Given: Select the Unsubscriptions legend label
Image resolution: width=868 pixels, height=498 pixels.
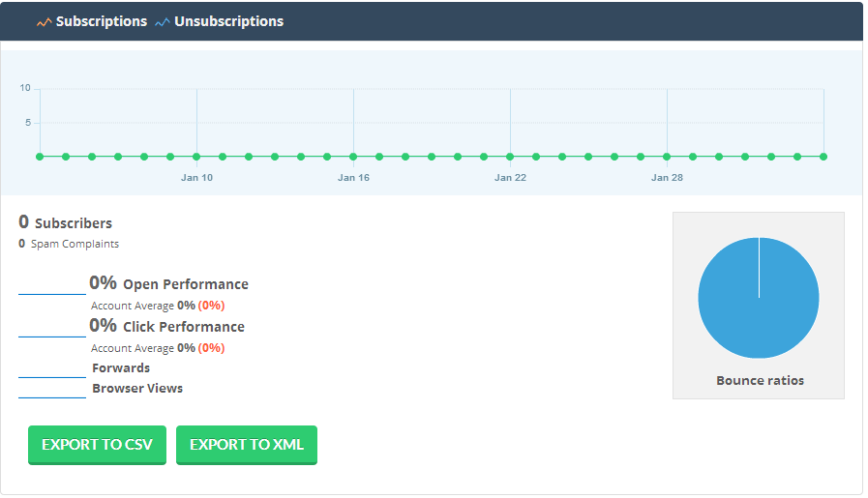Looking at the screenshot, I should click(x=228, y=21).
